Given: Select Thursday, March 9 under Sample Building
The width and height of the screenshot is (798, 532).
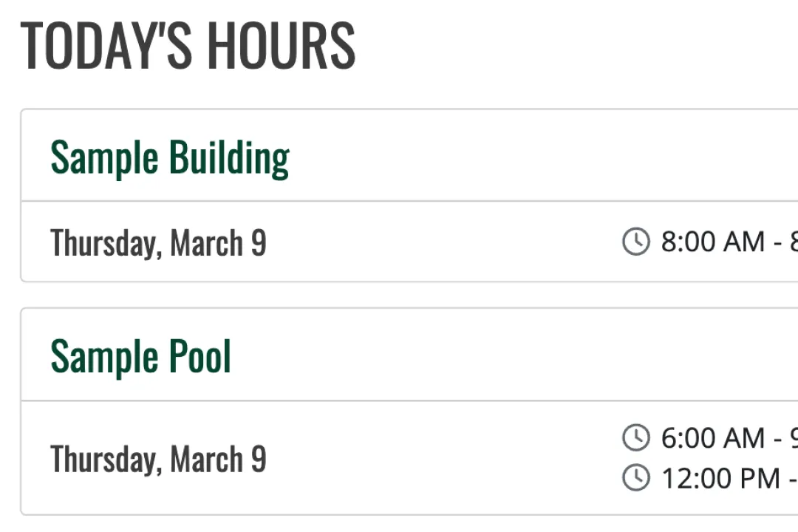Looking at the screenshot, I should click(158, 242).
